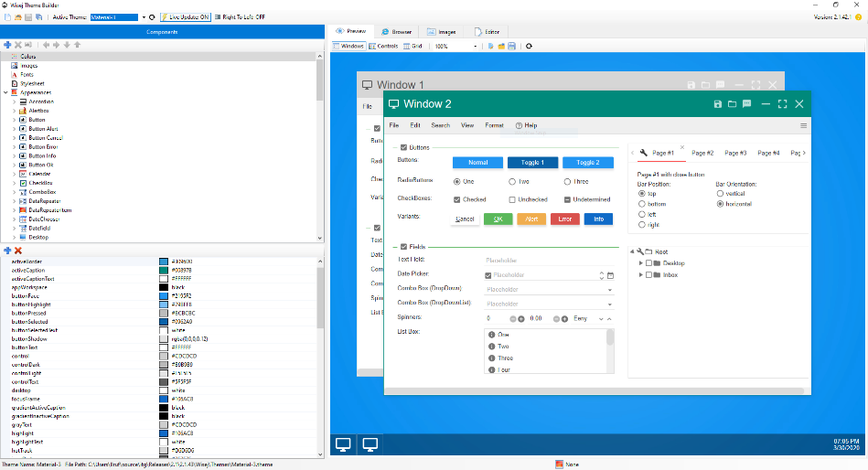
Task: Tick the "Unchecked" checkbox
Action: point(512,199)
